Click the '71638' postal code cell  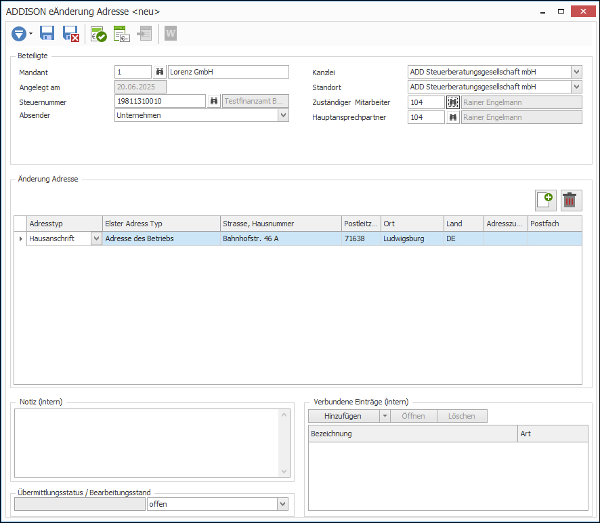click(x=361, y=238)
